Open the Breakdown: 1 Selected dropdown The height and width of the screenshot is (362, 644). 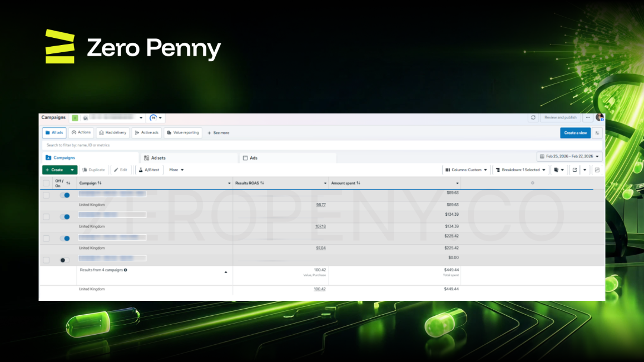click(x=521, y=170)
